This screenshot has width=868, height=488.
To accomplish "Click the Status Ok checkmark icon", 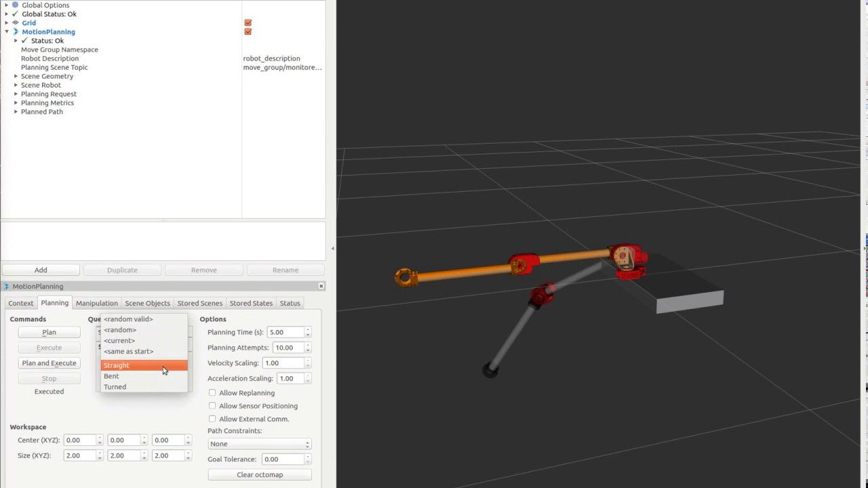I will click(x=24, y=41).
